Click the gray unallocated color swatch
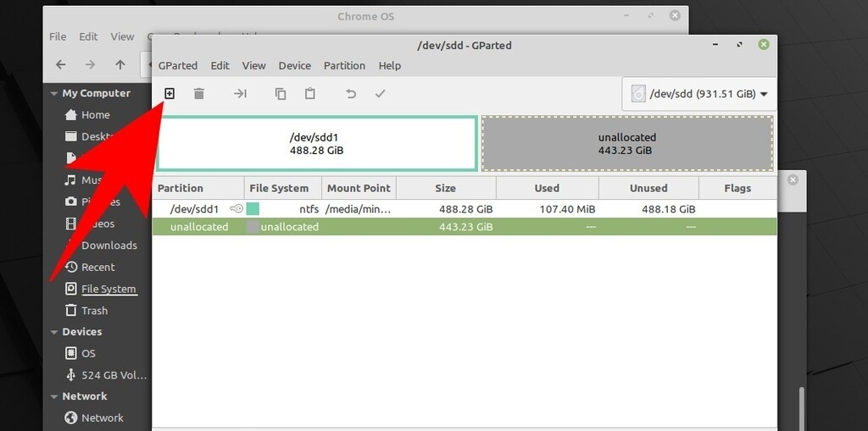This screenshot has width=868, height=431. coord(253,227)
